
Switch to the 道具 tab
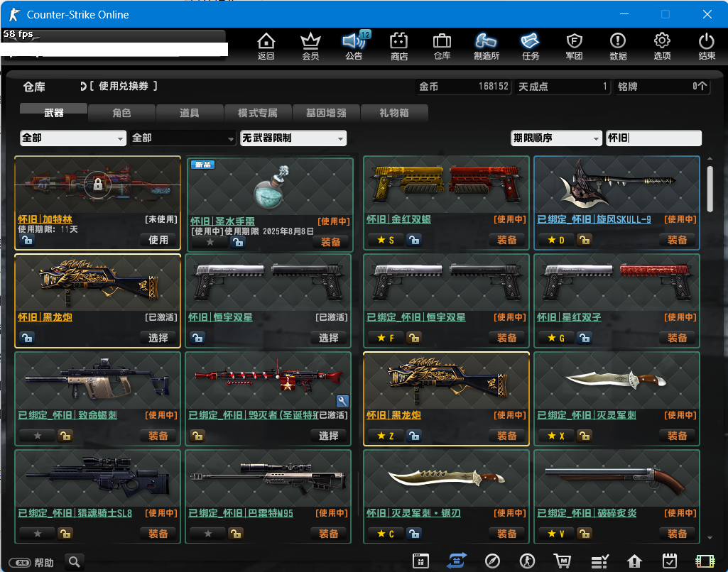click(190, 113)
